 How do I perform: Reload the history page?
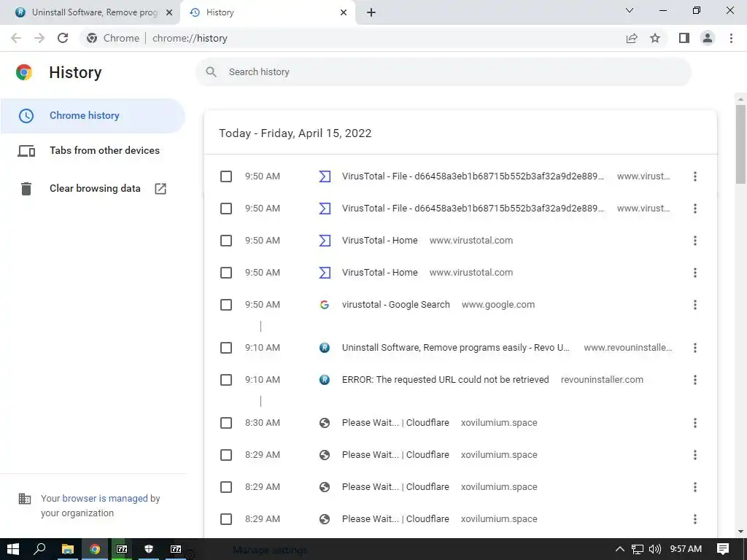click(63, 38)
